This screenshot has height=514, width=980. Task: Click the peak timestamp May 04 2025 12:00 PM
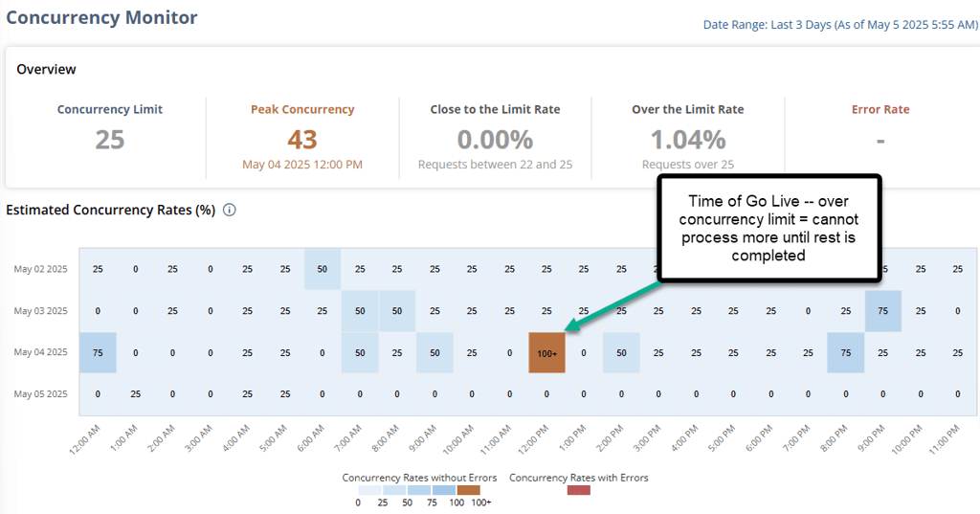302,165
